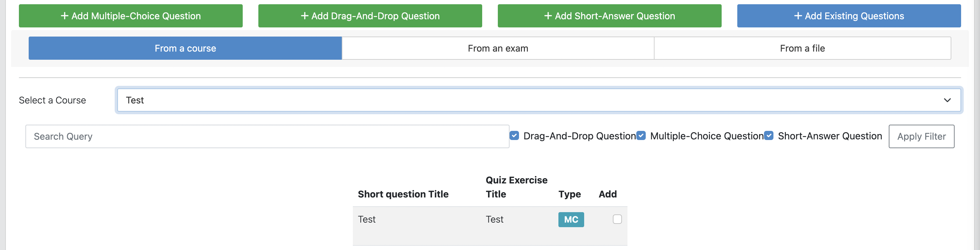
Task: Check the Add box for Test question
Action: click(617, 219)
